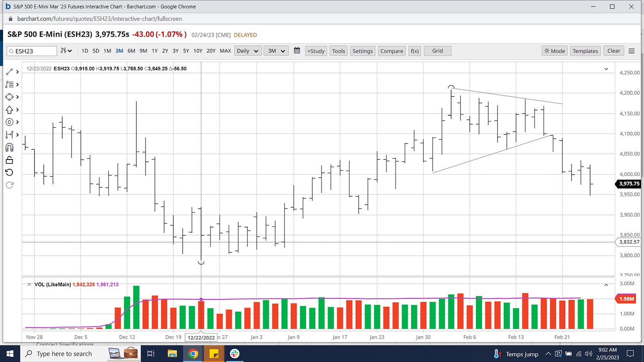This screenshot has height=362, width=644.
Task: Expand the arrow tool submenu chevron
Action: click(x=17, y=110)
